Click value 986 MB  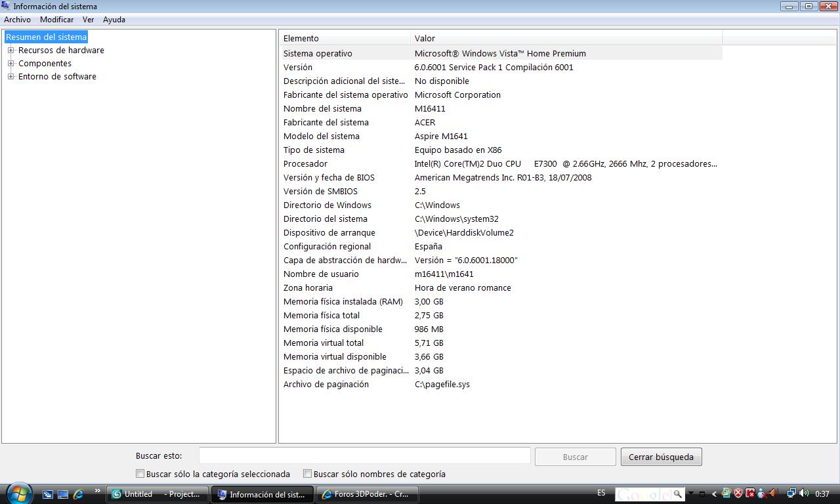point(429,329)
